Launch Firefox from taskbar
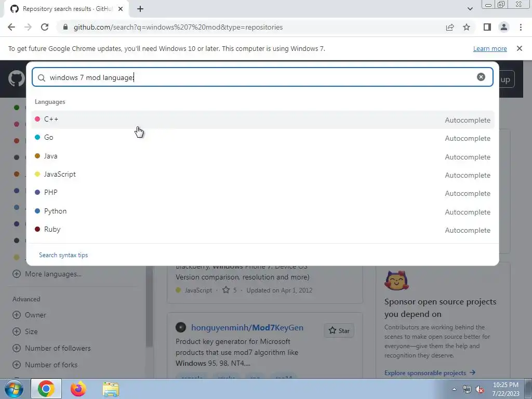Screen dimensions: 532x399 tap(78, 389)
